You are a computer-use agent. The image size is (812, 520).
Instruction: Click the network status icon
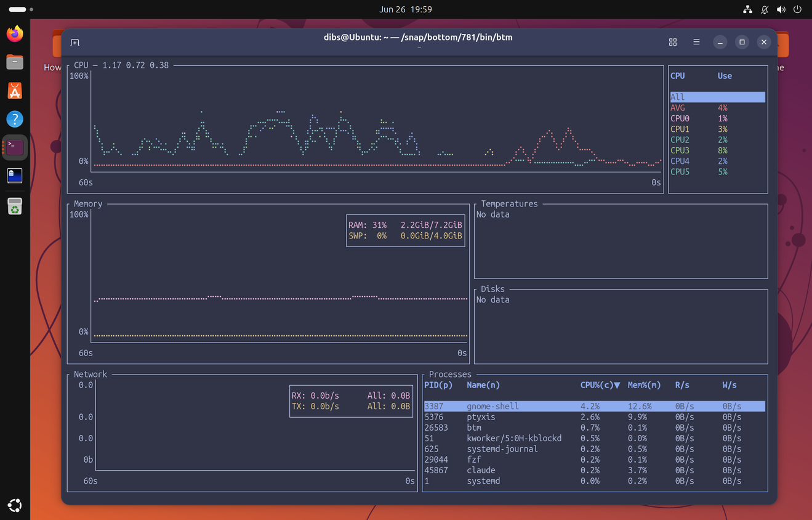click(747, 9)
